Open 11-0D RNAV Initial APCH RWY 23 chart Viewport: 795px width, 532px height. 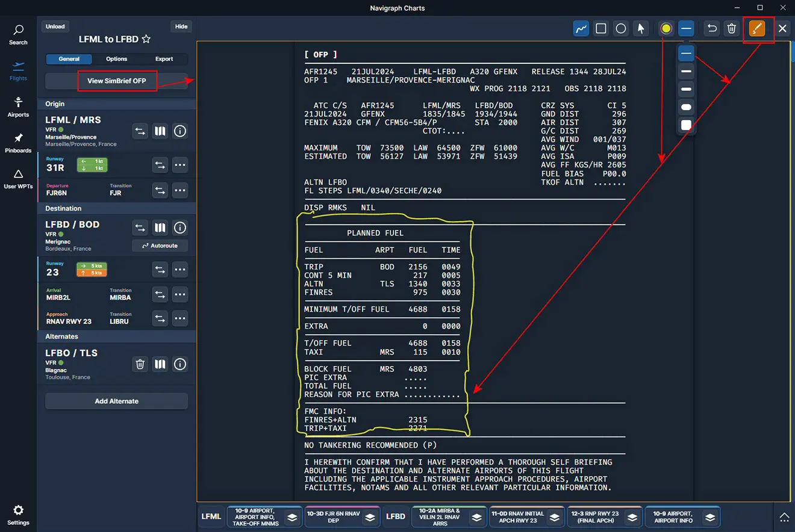click(x=526, y=517)
